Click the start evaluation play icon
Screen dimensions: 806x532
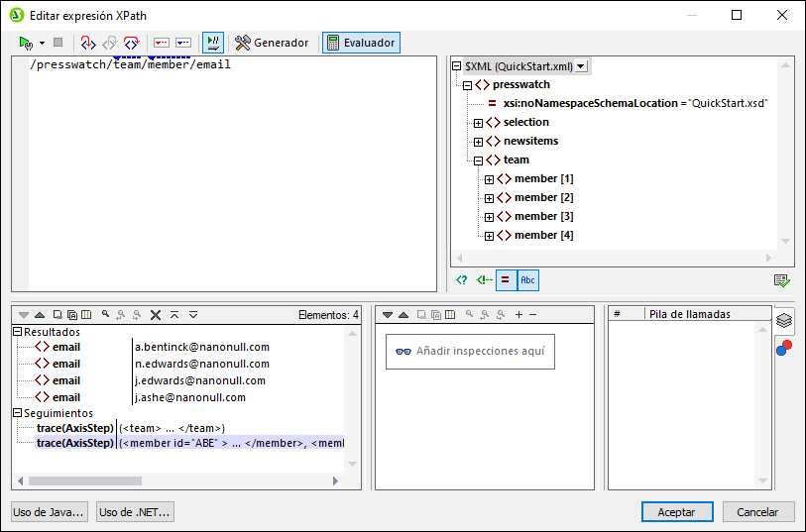coord(26,43)
